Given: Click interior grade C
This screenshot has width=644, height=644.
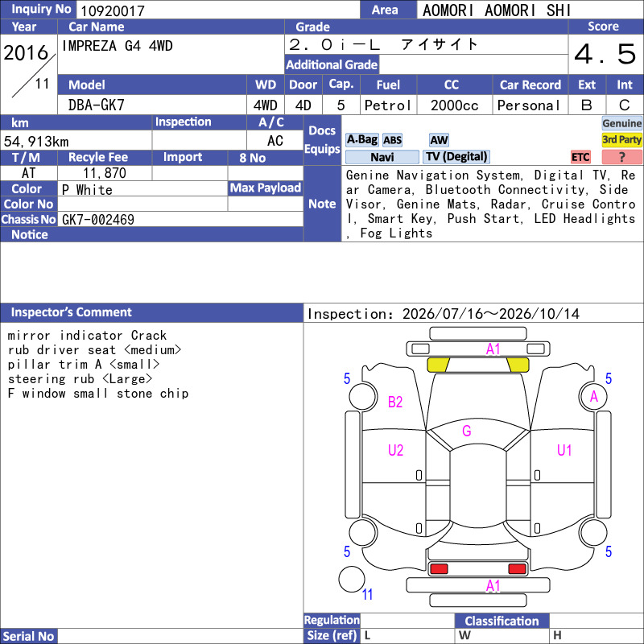Looking at the screenshot, I should pos(625,105).
